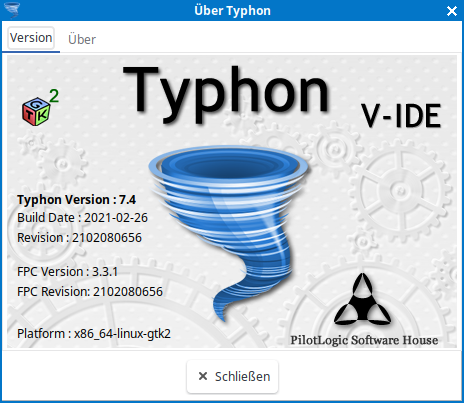Select the Typhon Version 7.4 text
464x403 pixels.
(x=76, y=200)
